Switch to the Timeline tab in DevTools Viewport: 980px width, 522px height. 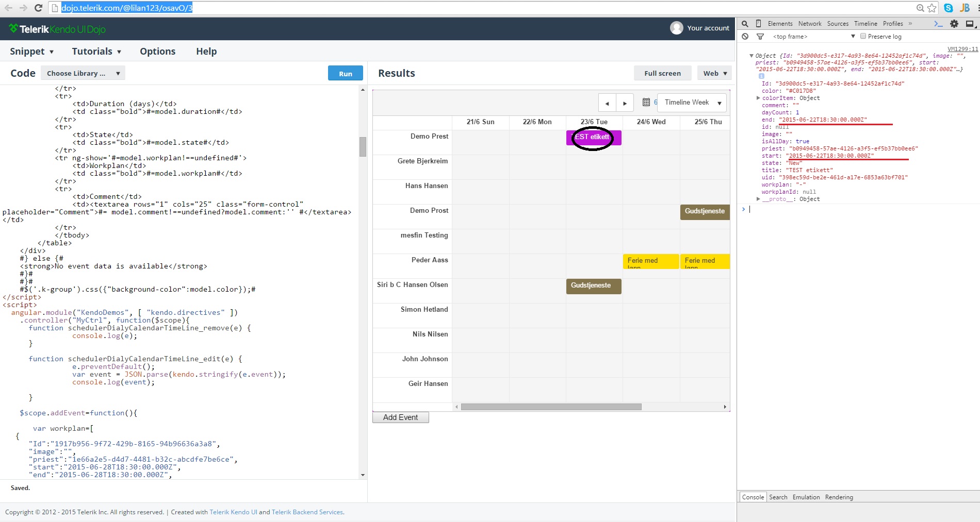tap(865, 24)
